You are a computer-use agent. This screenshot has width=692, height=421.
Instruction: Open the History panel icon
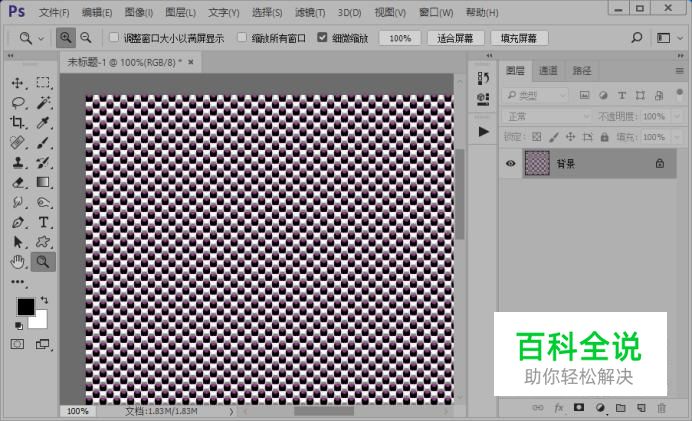click(x=483, y=78)
